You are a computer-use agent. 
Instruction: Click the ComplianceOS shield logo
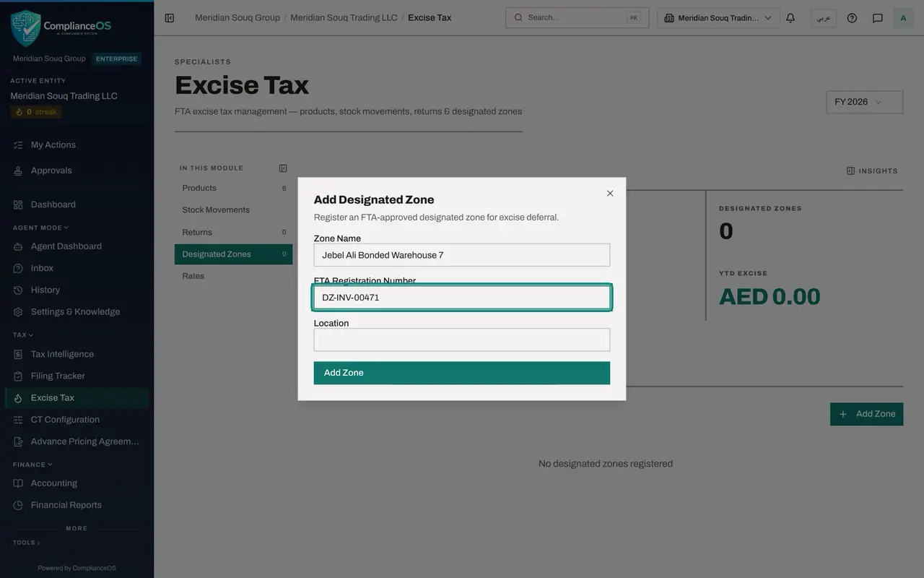26,28
